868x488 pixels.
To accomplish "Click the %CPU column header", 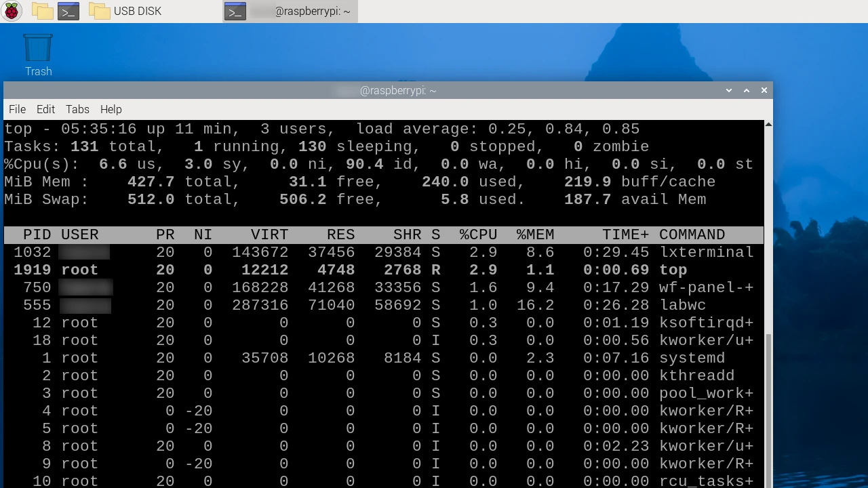I will (478, 235).
